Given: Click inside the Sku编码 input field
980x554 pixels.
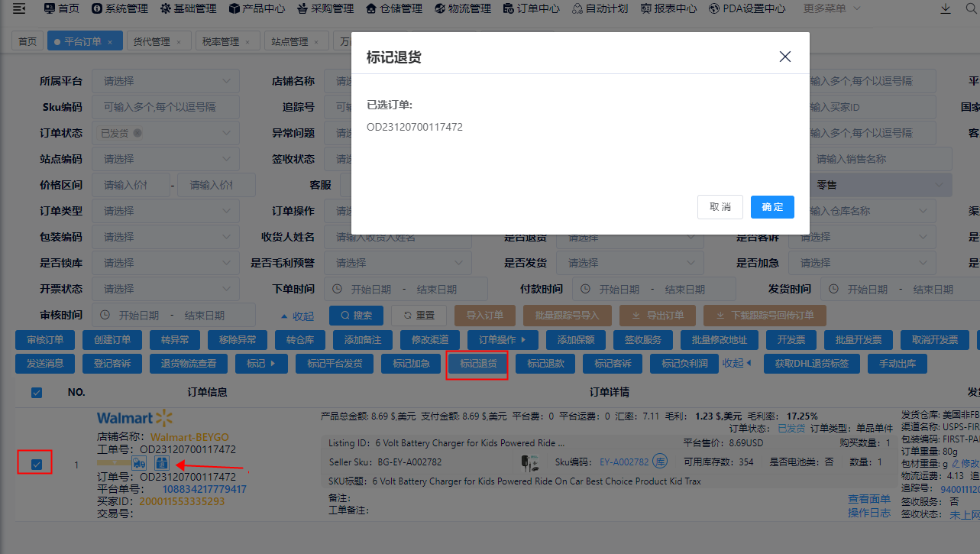Looking at the screenshot, I should [166, 106].
